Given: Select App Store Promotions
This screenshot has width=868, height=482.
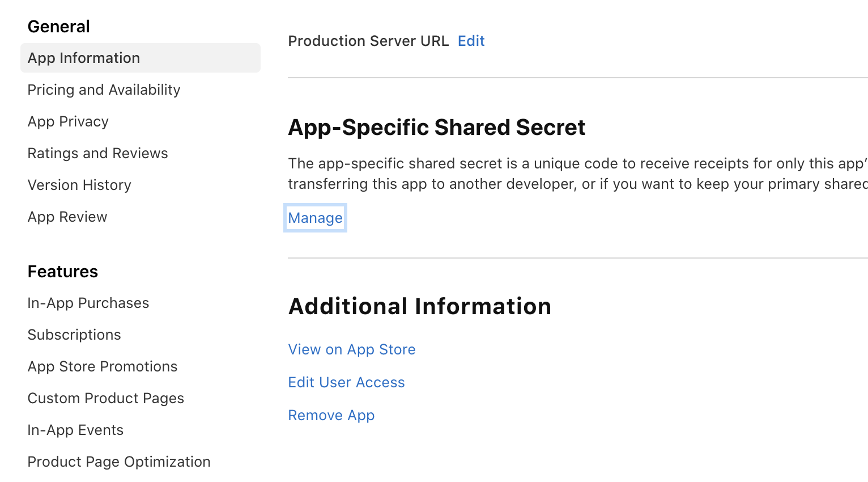Looking at the screenshot, I should 103,366.
